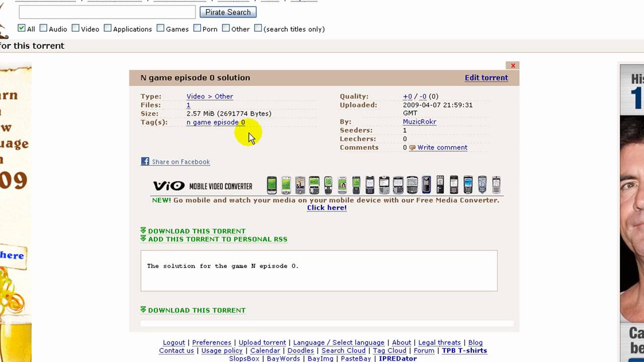The height and width of the screenshot is (362, 644).
Task: Click the Facebook logo icon
Action: click(x=145, y=161)
